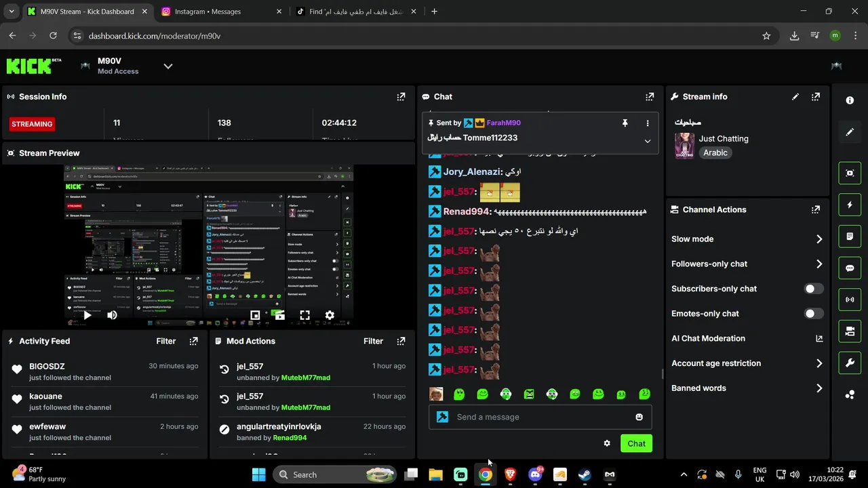Image resolution: width=868 pixels, height=488 pixels.
Task: Open Discord from the Windows taskbar
Action: [x=535, y=474]
